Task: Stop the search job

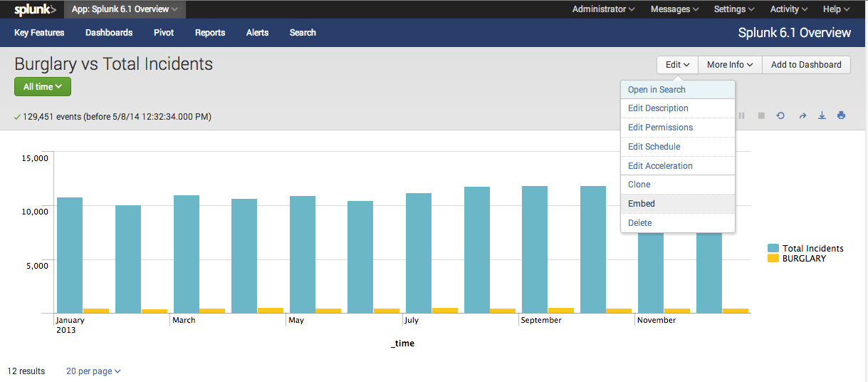Action: (761, 115)
